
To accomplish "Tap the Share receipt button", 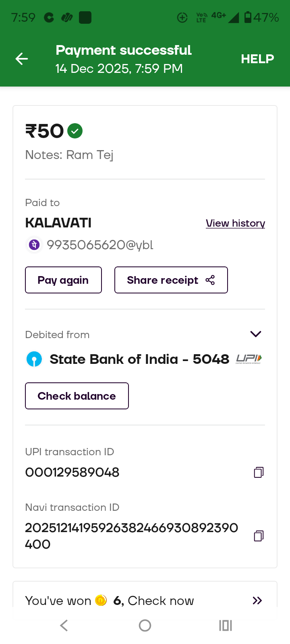I will coord(171,280).
